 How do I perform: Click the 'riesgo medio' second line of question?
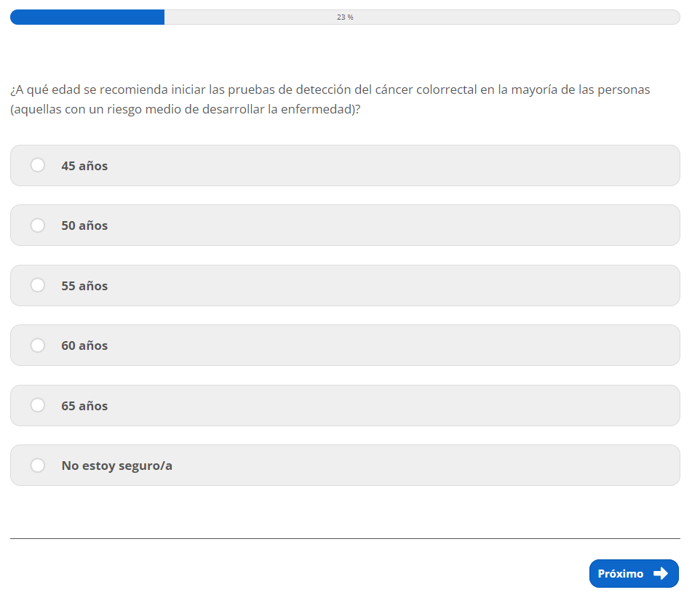tap(186, 109)
